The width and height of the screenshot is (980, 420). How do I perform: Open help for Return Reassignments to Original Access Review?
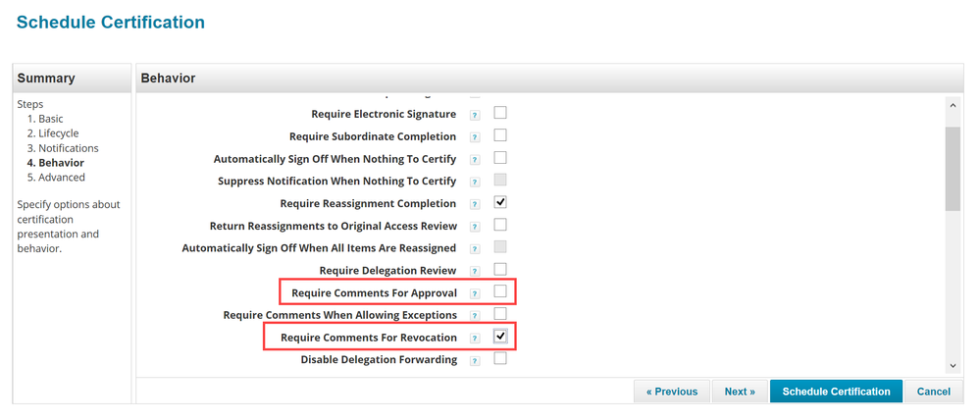coord(475,227)
